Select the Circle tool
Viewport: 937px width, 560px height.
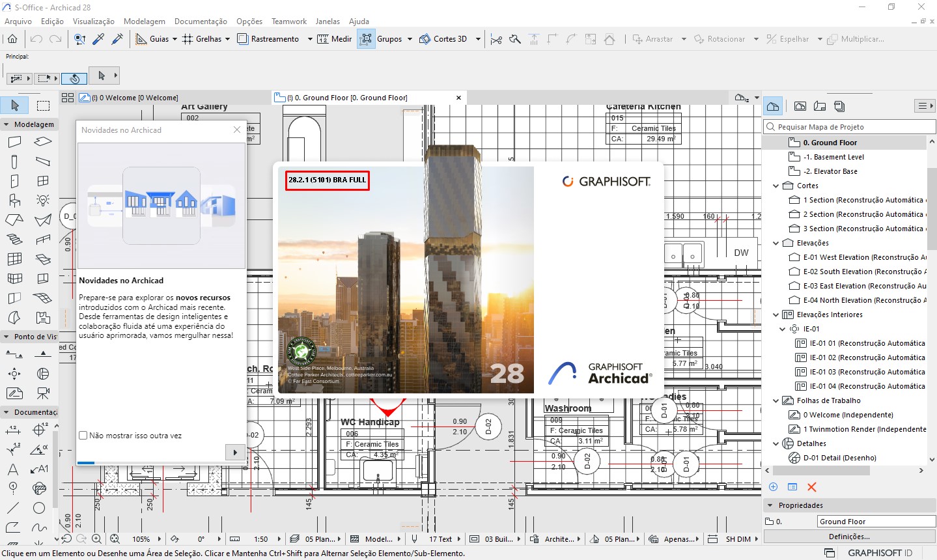click(40, 508)
